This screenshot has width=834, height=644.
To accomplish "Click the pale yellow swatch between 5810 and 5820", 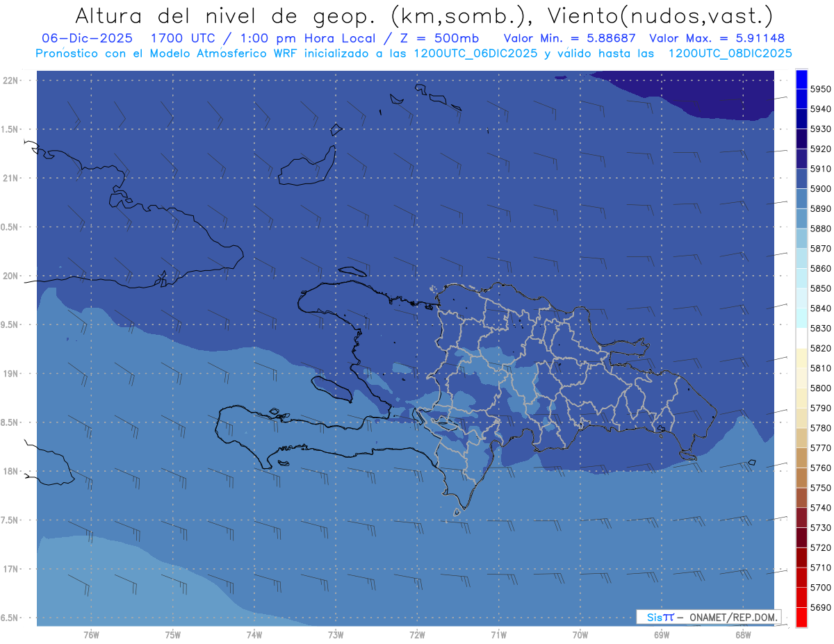I will point(801,358).
